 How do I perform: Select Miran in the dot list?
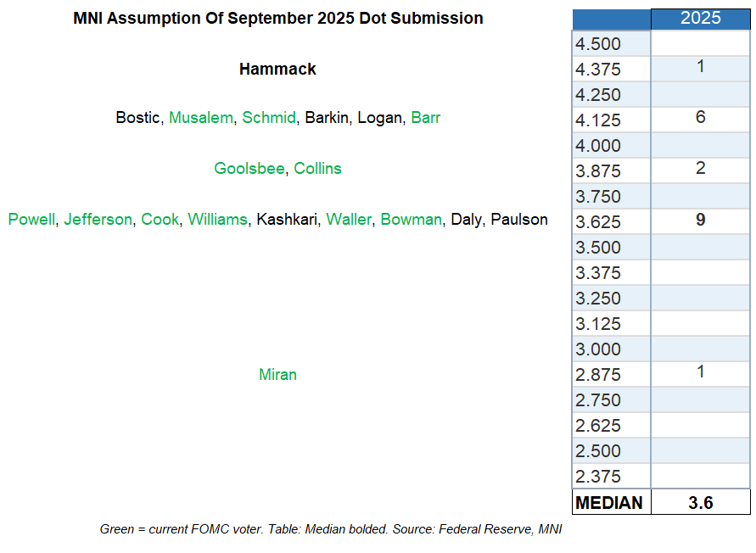coord(277,375)
